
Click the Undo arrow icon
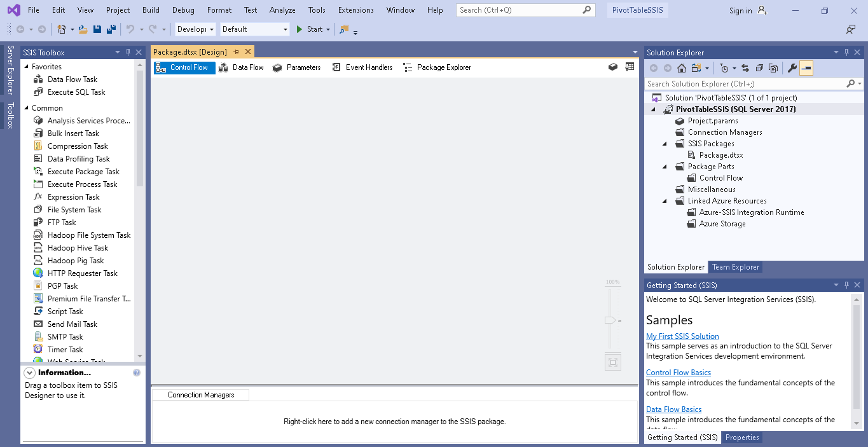click(130, 29)
